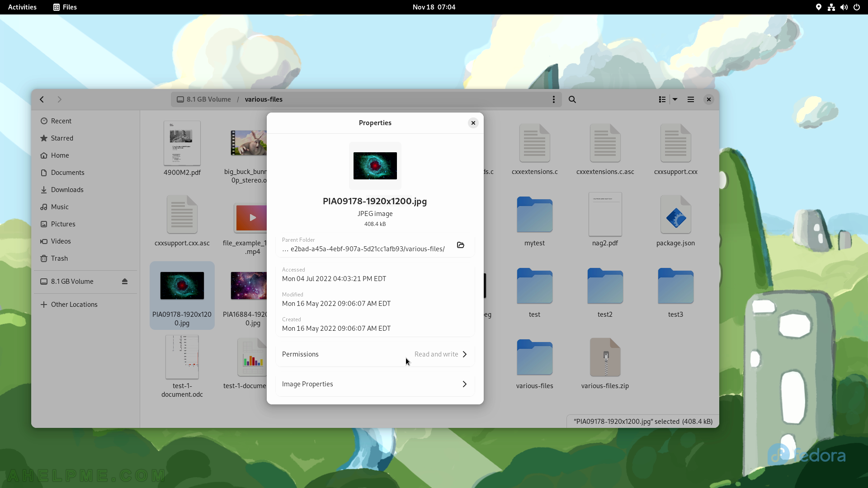Go to Home in sidebar
The width and height of the screenshot is (868, 488).
(x=85, y=155)
